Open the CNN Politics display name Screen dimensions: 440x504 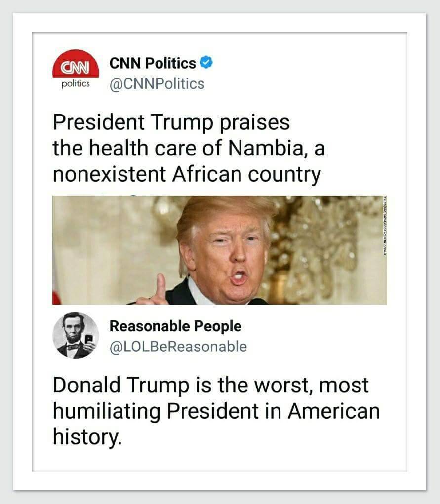click(153, 63)
